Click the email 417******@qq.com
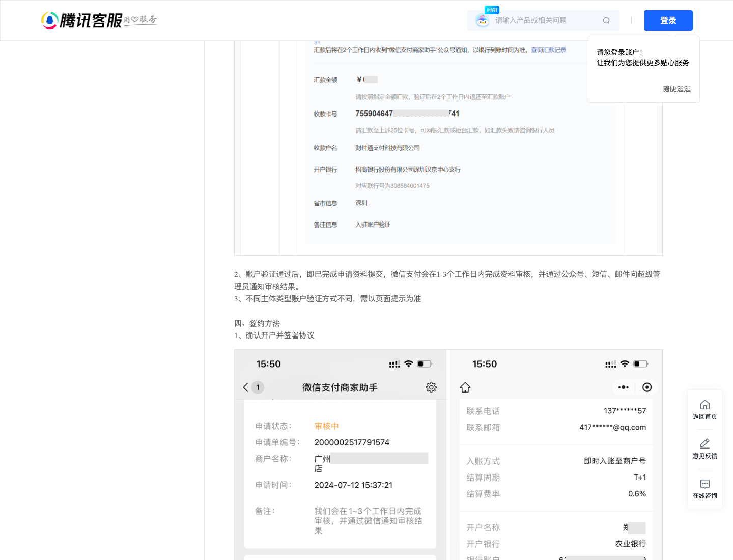Viewport: 733px width, 560px height. click(613, 427)
